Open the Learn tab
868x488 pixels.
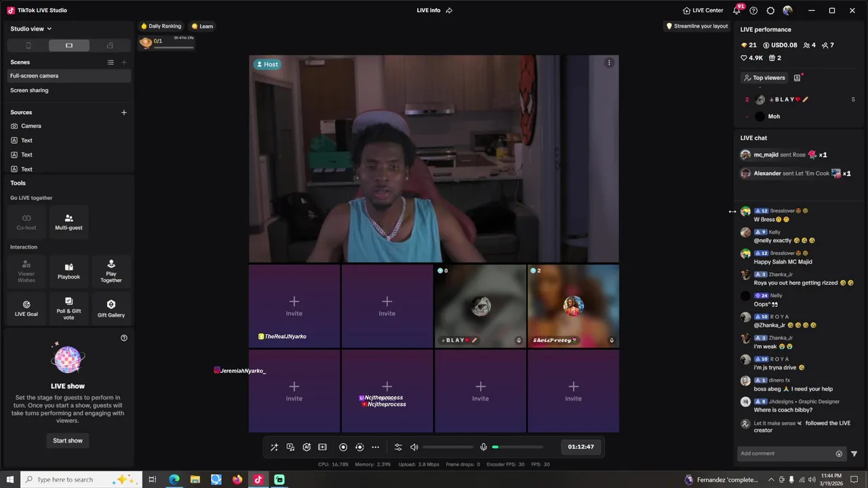pos(202,26)
